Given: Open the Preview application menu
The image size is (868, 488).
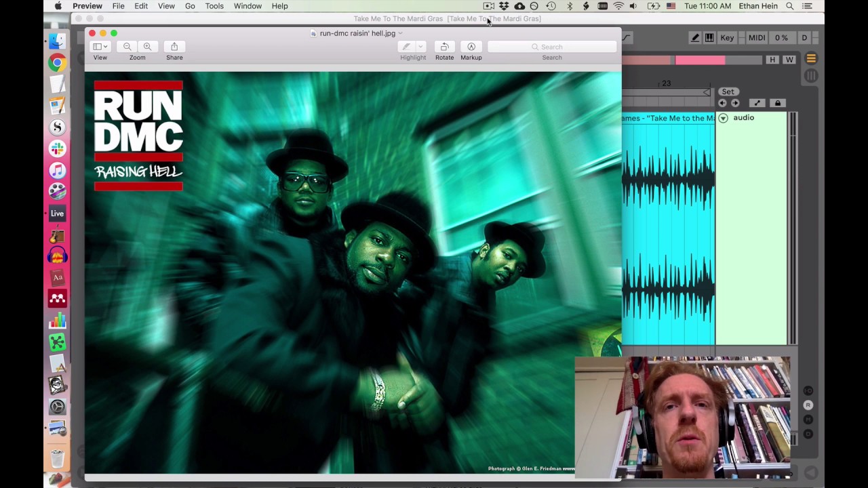Looking at the screenshot, I should (87, 6).
